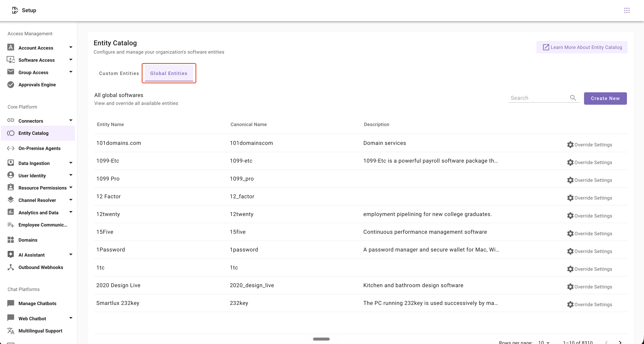Click the Account Access icon
Screen dimensions: 644x344
pos(10,47)
